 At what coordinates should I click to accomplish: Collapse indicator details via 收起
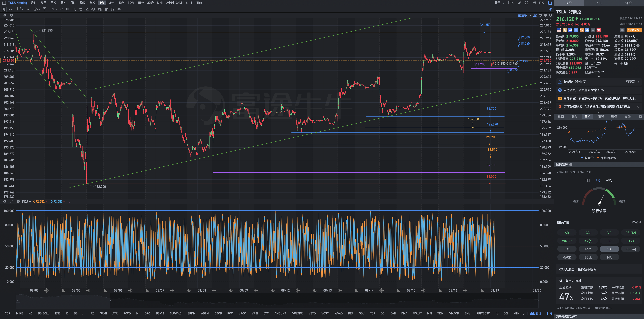(636, 222)
